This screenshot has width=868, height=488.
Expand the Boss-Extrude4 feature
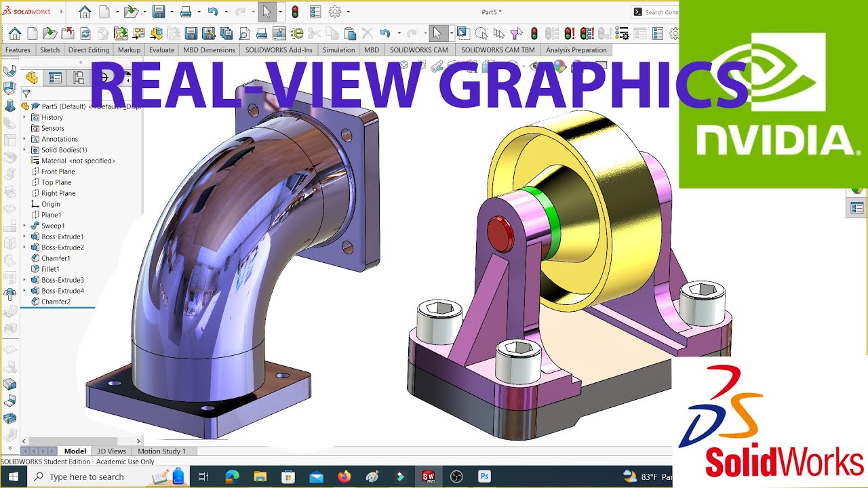click(x=24, y=291)
